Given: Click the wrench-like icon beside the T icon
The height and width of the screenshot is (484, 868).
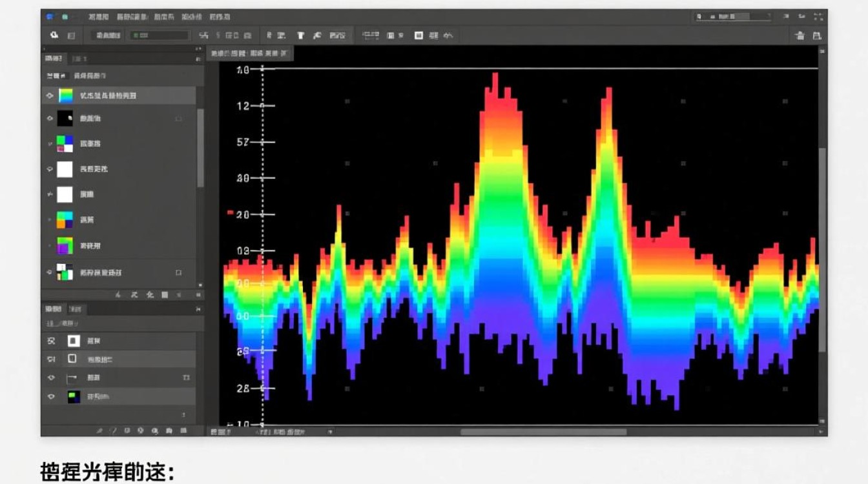Looking at the screenshot, I should click(x=317, y=35).
